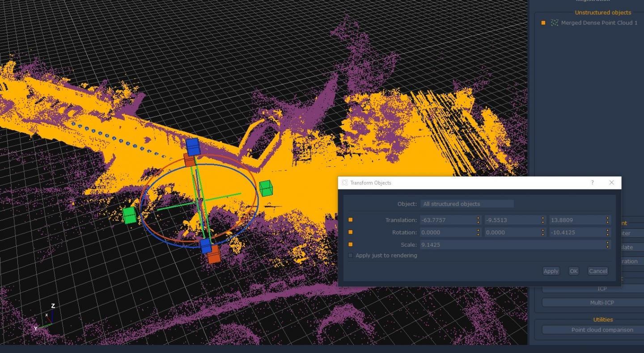This screenshot has height=353, width=644.
Task: Increase Rotation Z value -10.4125 with up arrow
Action: click(607, 231)
